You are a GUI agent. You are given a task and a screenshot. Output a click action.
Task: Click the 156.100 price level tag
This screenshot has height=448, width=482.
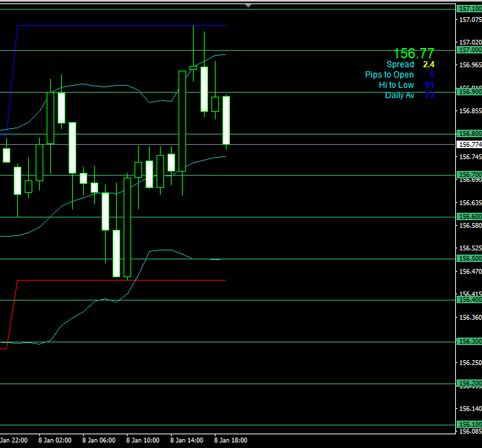470,425
